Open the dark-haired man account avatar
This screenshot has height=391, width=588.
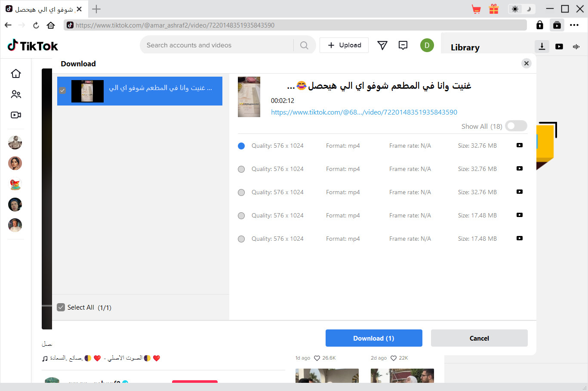tap(15, 205)
